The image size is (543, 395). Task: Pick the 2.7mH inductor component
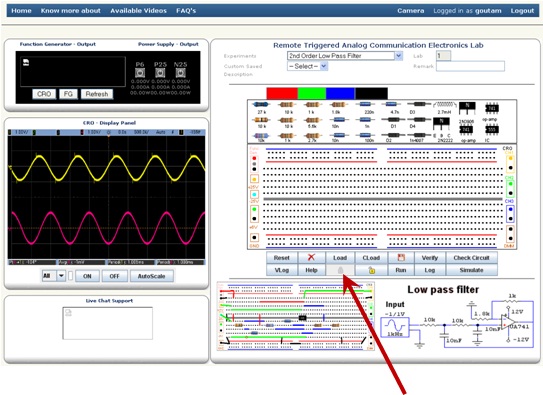tap(444, 107)
